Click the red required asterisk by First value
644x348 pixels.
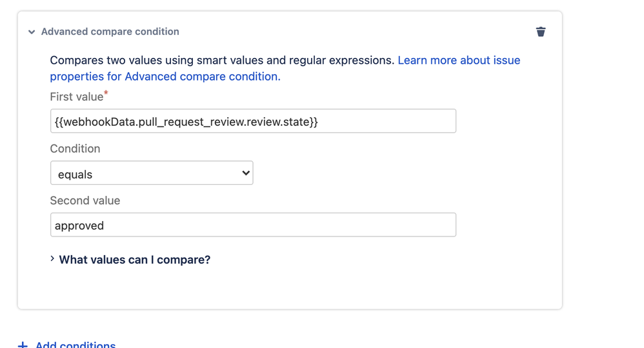(106, 93)
